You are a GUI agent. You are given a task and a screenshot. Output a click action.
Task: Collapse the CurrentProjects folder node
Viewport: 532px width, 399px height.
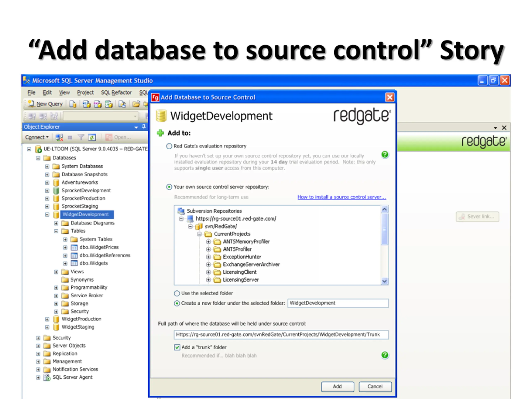click(x=199, y=234)
